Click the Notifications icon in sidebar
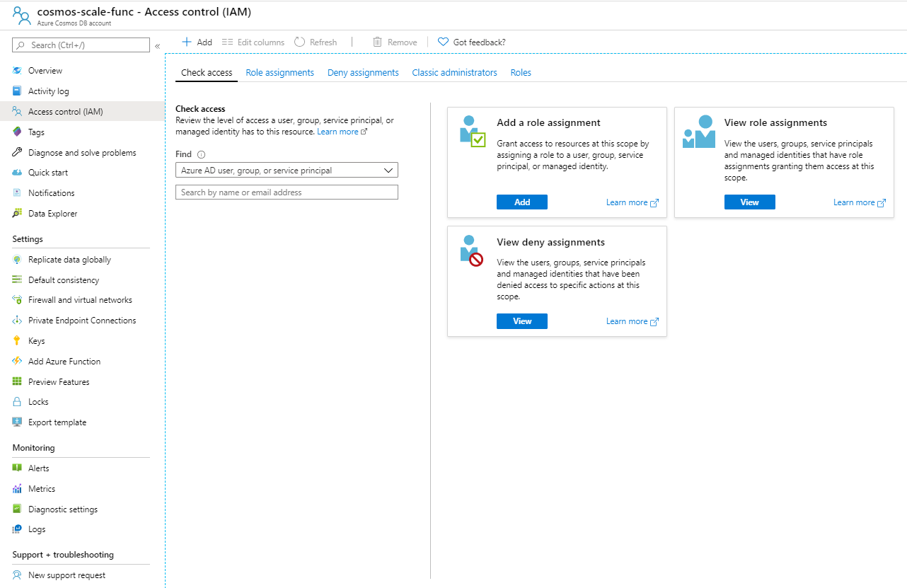 pos(17,193)
